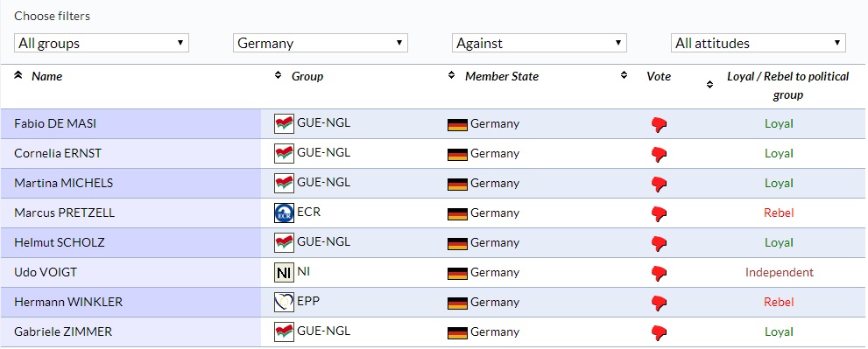Sort by the Vote column arrows

tap(624, 75)
